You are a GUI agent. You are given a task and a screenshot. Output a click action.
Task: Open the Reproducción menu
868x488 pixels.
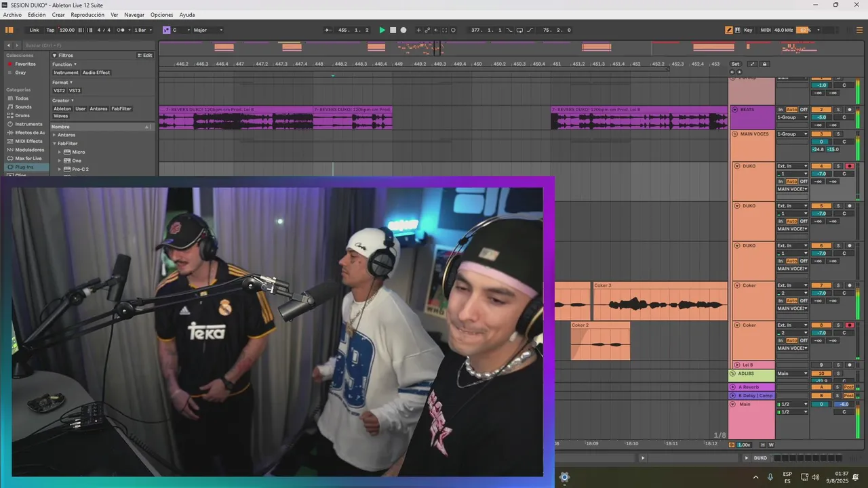coord(87,14)
